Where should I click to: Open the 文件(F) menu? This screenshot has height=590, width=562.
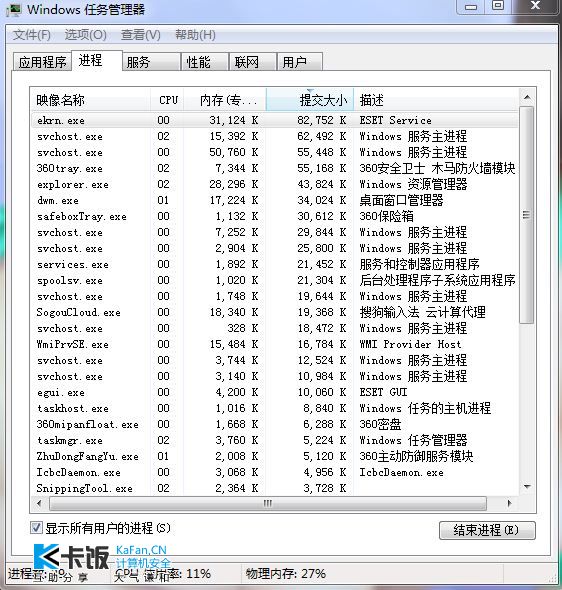coord(32,35)
